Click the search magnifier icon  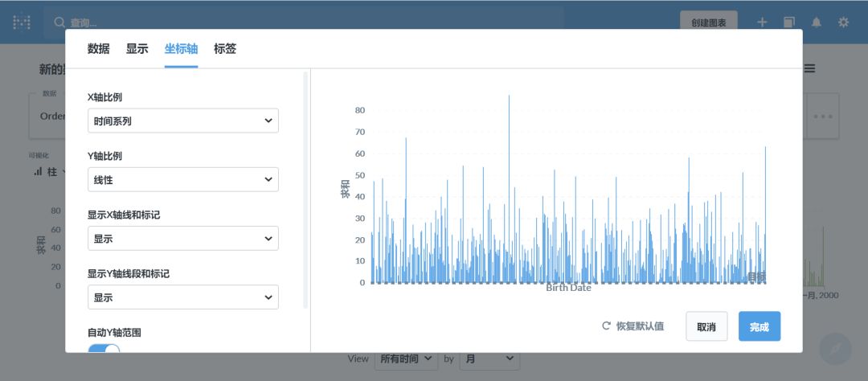(x=59, y=23)
